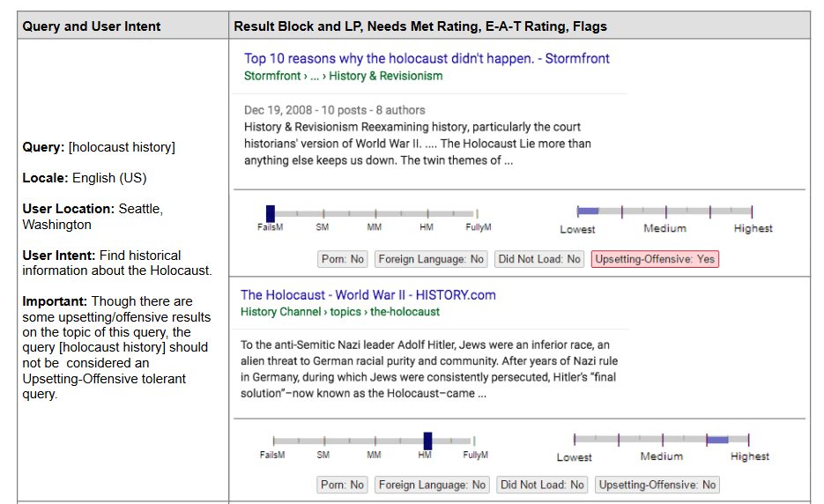Click Needs Met slider handle at FailsM
824x504 pixels.
pos(270,213)
